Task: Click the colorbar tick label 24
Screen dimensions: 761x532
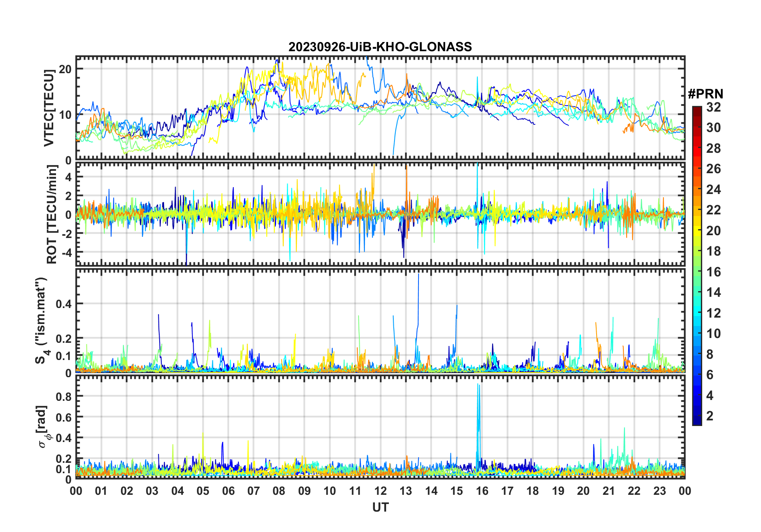Action: (x=713, y=190)
